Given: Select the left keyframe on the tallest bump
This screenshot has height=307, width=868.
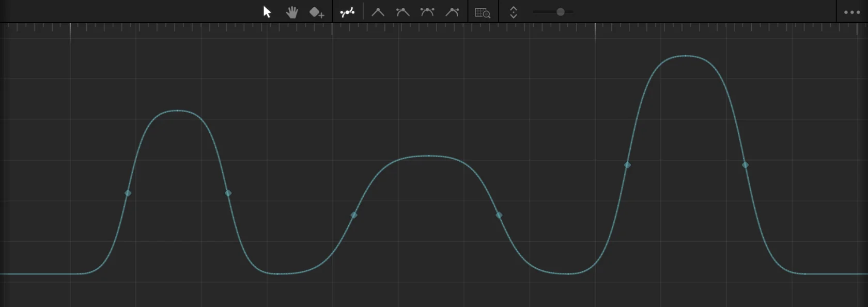Looking at the screenshot, I should tap(627, 165).
